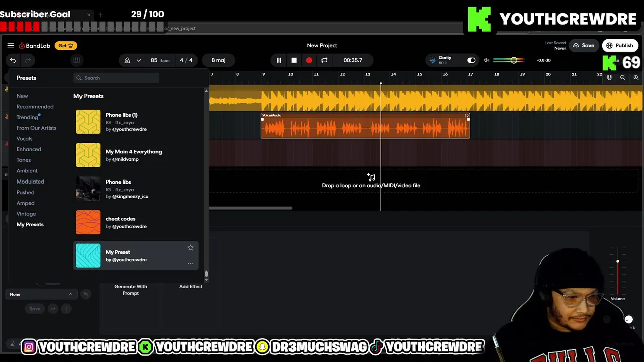This screenshot has height=362, width=644.
Task: Select the My Presets category
Action: [30, 225]
